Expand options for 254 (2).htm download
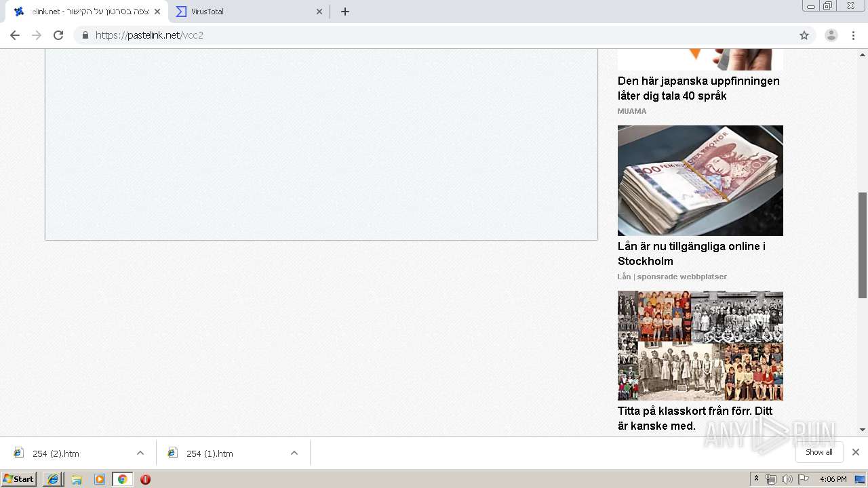The width and height of the screenshot is (868, 488). pyautogui.click(x=140, y=453)
